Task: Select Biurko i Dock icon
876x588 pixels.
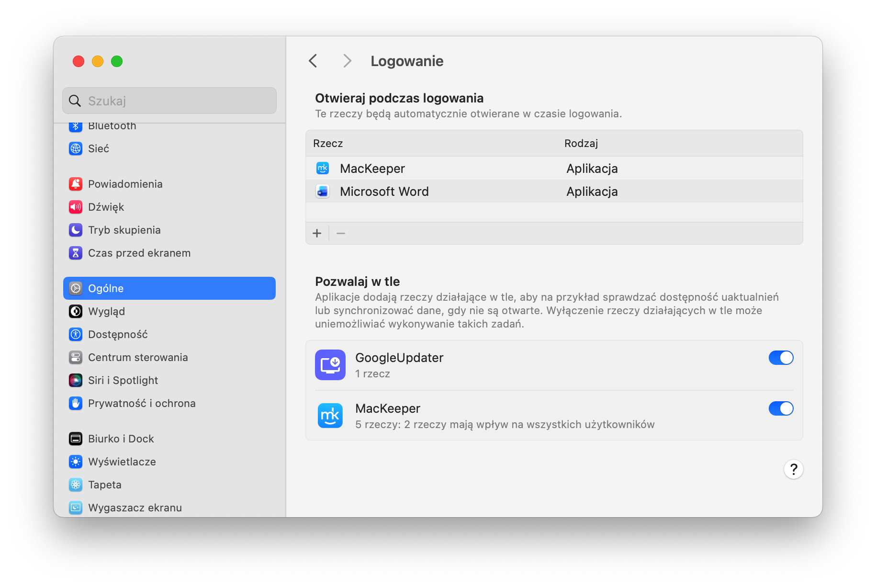Action: point(76,439)
